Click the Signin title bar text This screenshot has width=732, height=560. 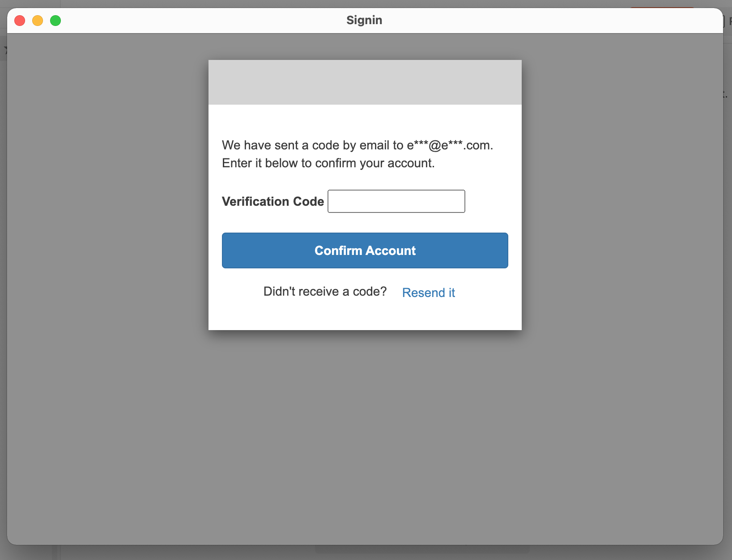click(x=364, y=20)
